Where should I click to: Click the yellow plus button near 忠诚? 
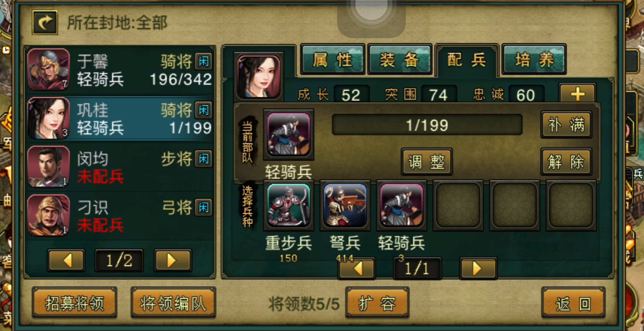point(577,94)
